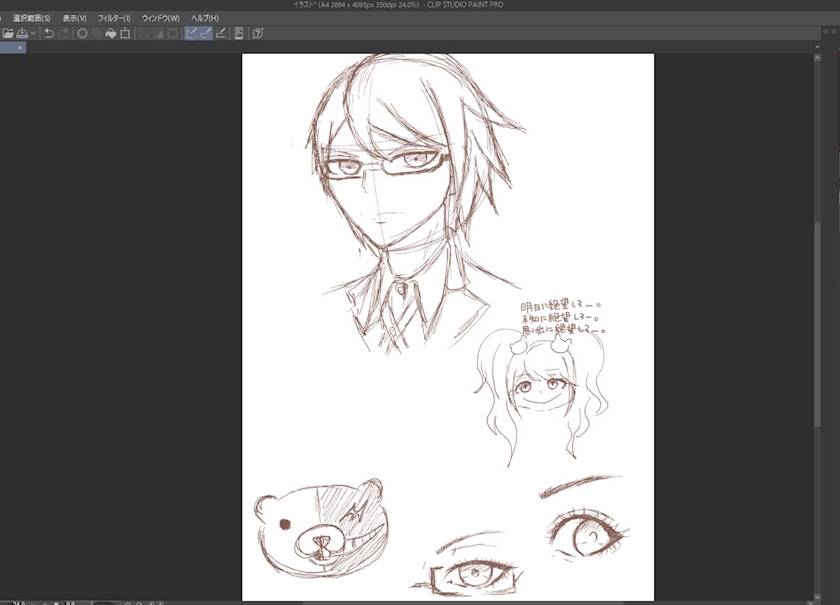Click the Clear (sunburst) icon
Screen dimensions: 840x605
click(82, 33)
